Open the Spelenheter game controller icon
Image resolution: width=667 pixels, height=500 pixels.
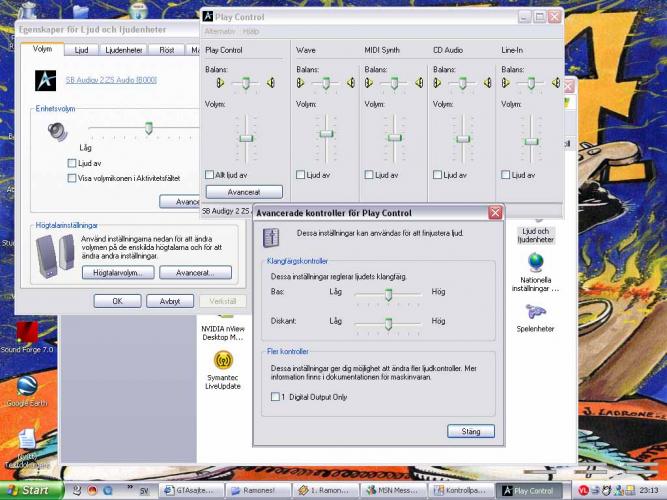(x=536, y=315)
